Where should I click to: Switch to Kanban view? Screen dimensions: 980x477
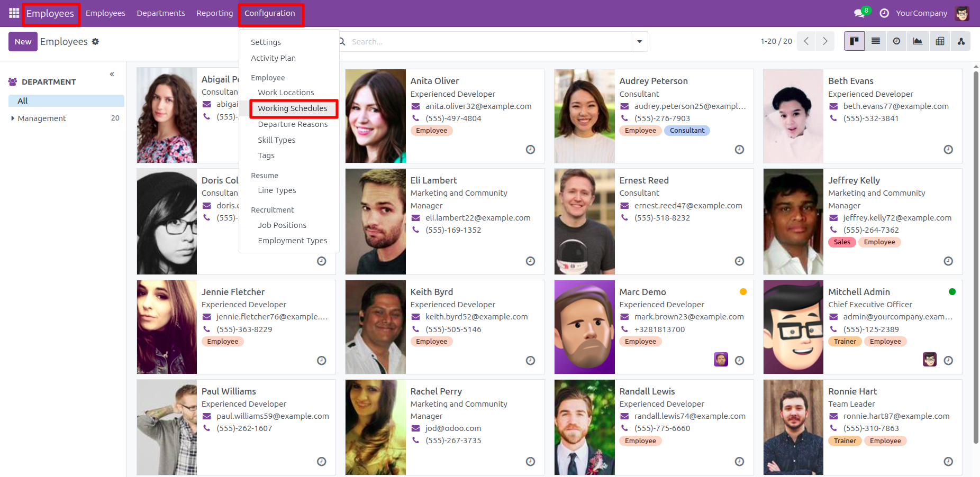coord(854,41)
